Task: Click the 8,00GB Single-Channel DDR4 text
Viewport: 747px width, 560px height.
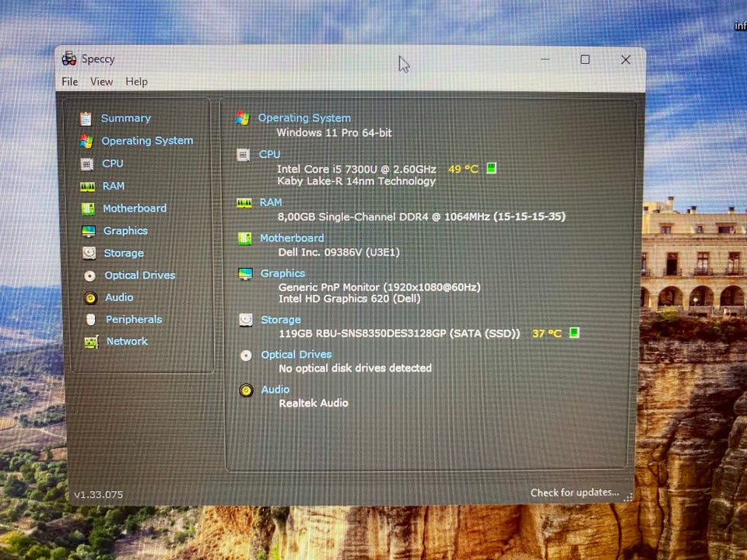Action: tap(422, 217)
